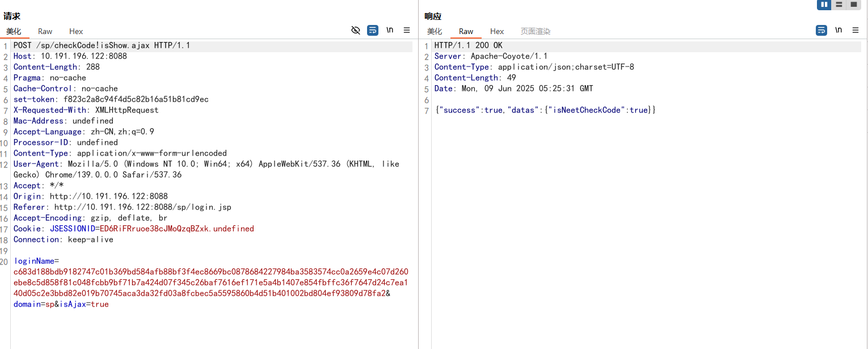Select the combined tabbed view layout icon

pos(853,5)
